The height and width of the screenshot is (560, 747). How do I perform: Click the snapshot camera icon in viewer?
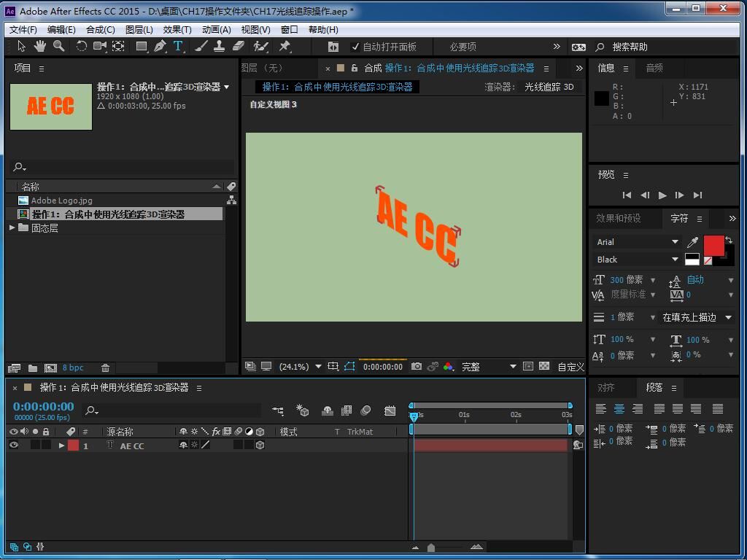[x=417, y=366]
